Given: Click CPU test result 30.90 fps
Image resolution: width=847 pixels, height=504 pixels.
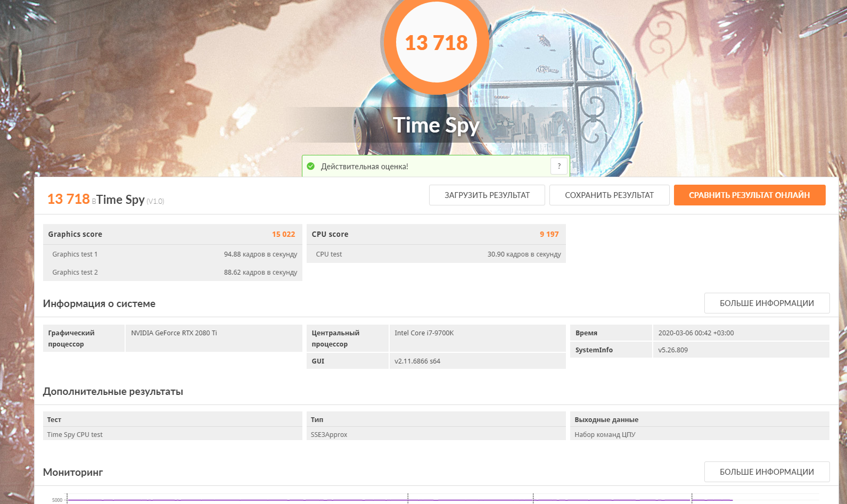Looking at the screenshot, I should [524, 254].
